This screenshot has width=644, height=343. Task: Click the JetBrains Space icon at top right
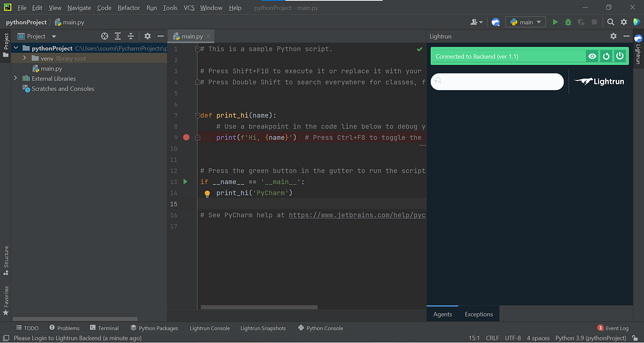click(x=637, y=22)
